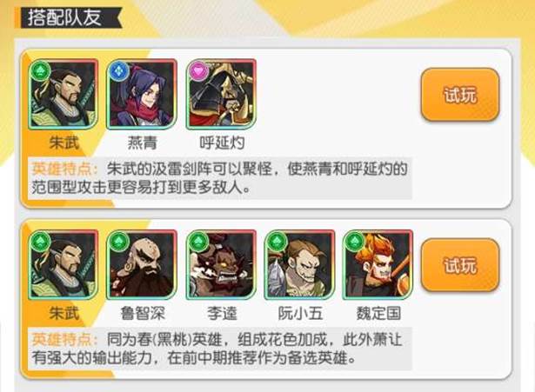Click the pink heart suit badge on 呼延灼

tap(198, 71)
